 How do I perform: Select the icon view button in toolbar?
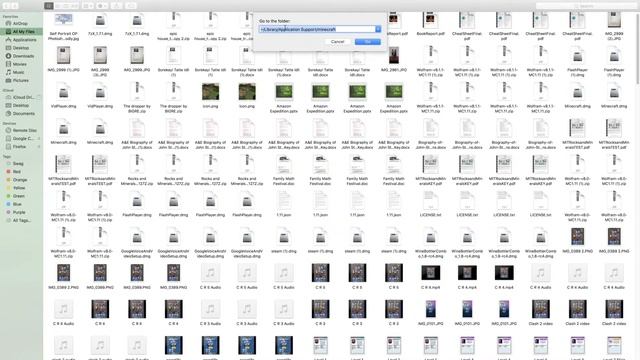pos(49,6)
